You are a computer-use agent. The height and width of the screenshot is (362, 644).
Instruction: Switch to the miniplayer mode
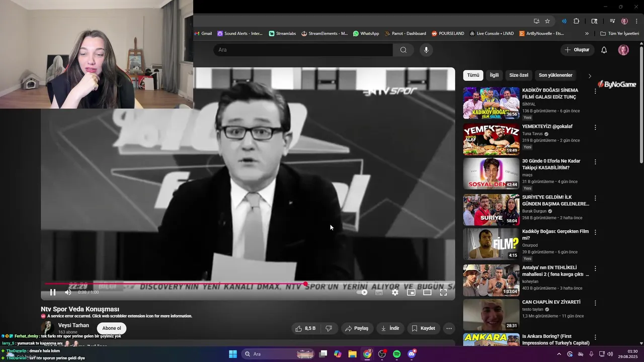(411, 292)
